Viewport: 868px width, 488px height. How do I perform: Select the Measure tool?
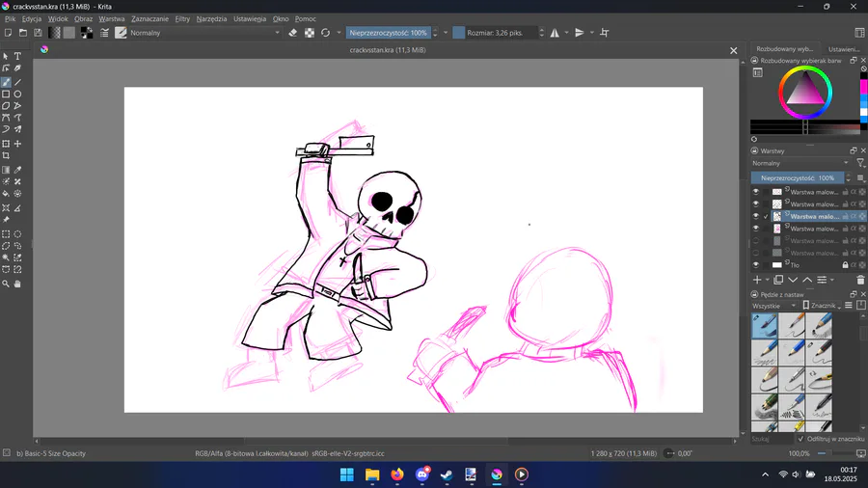pos(17,208)
